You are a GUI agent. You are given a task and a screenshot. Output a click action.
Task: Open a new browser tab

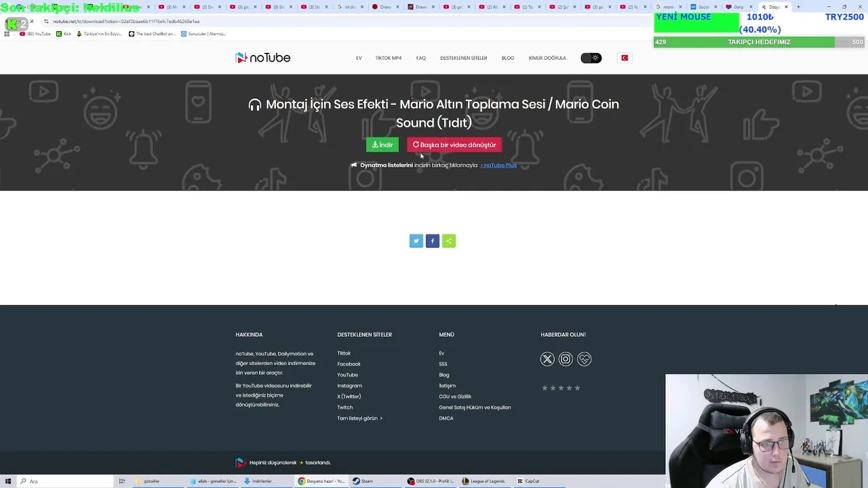coord(798,7)
